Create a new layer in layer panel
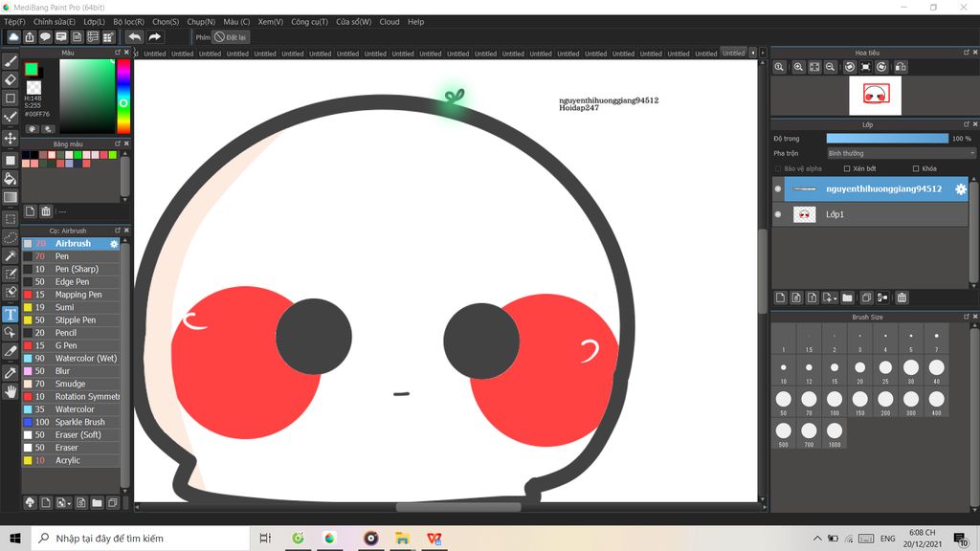980x551 pixels. tap(780, 298)
